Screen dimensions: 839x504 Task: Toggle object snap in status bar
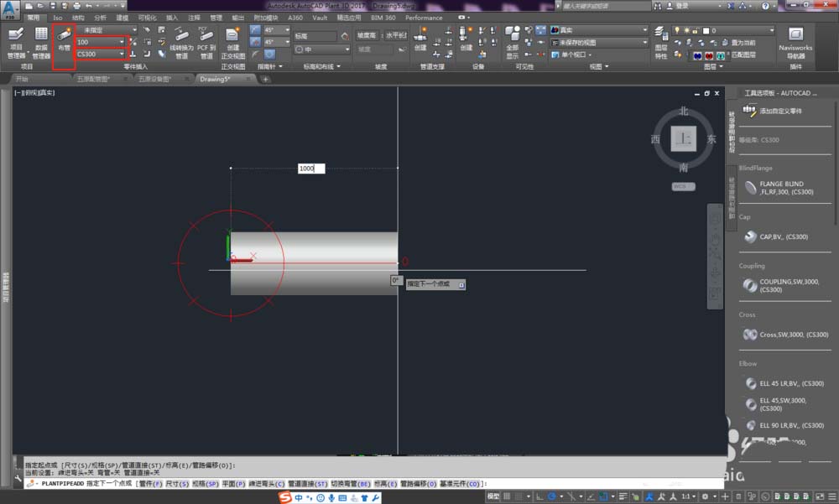point(603,496)
